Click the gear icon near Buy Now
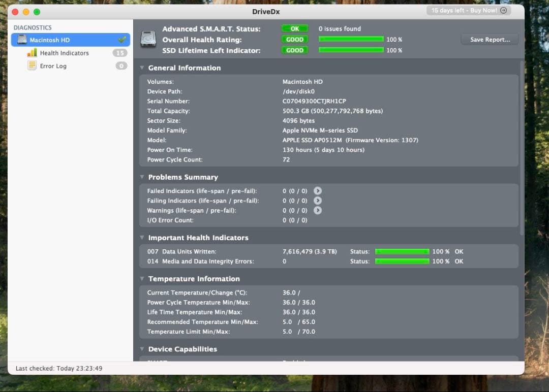The width and height of the screenshot is (549, 392). pyautogui.click(x=503, y=10)
